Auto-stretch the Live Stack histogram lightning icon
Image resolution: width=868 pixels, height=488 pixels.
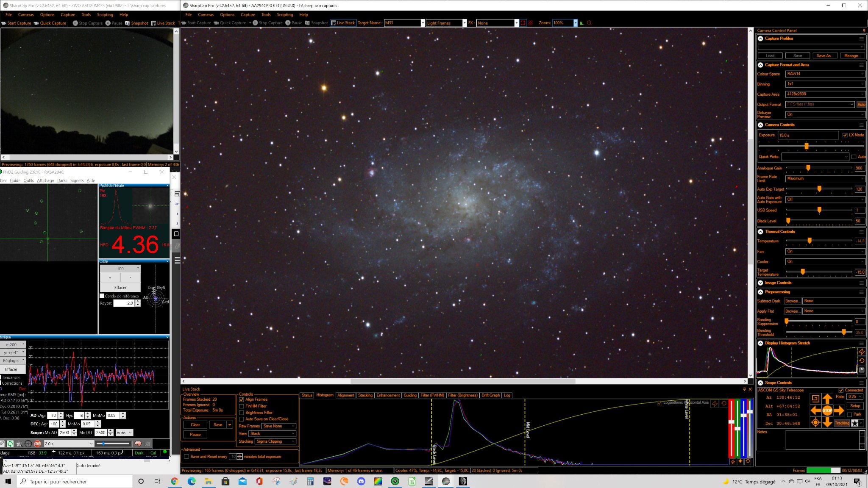pos(715,404)
